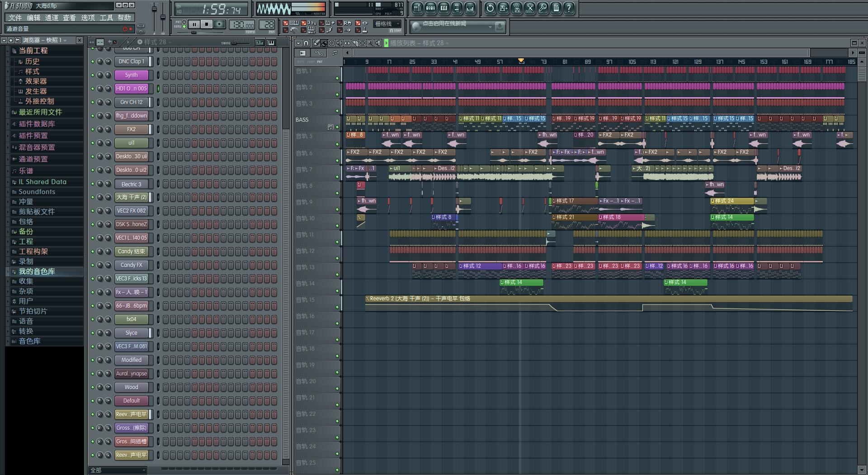Toggle the playlist snap magnet icon

(306, 43)
